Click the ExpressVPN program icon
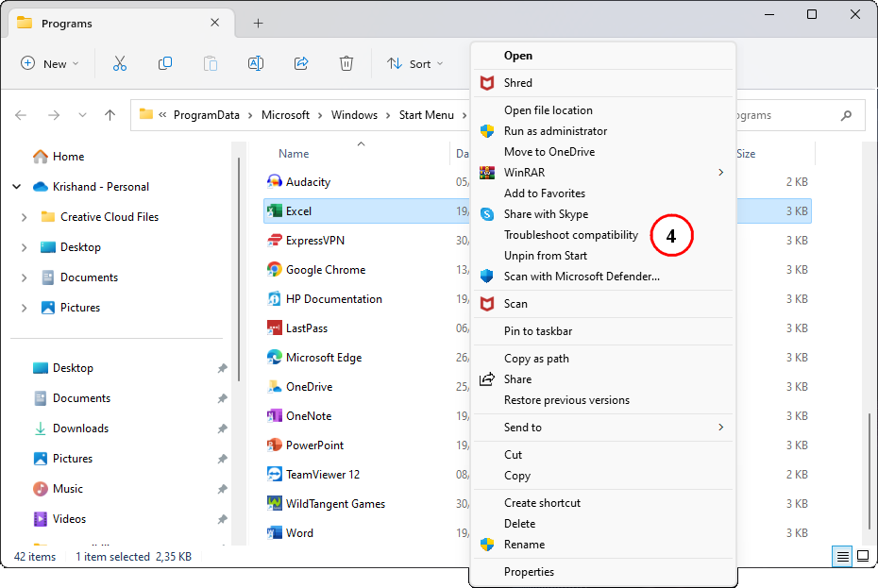Image resolution: width=878 pixels, height=588 pixels. point(275,241)
